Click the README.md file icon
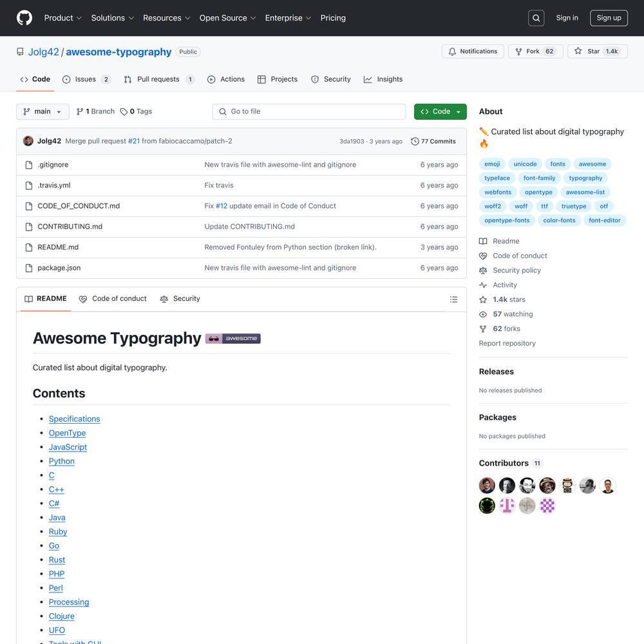 click(x=29, y=247)
